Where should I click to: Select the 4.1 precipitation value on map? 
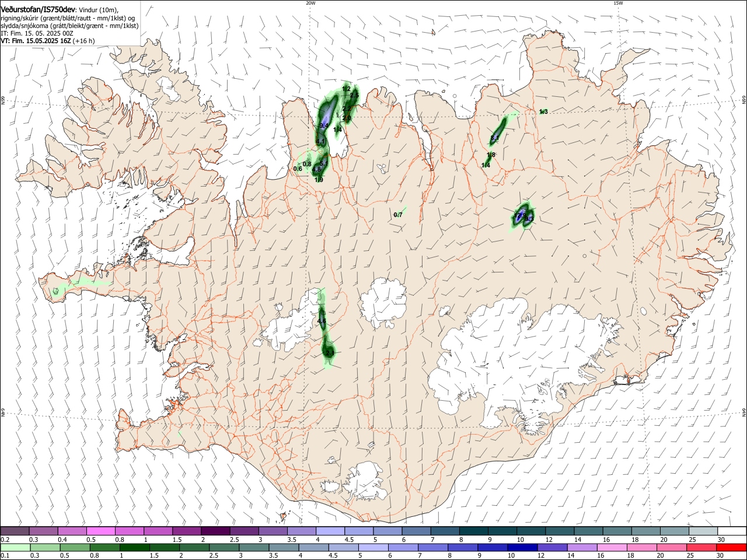(320, 141)
